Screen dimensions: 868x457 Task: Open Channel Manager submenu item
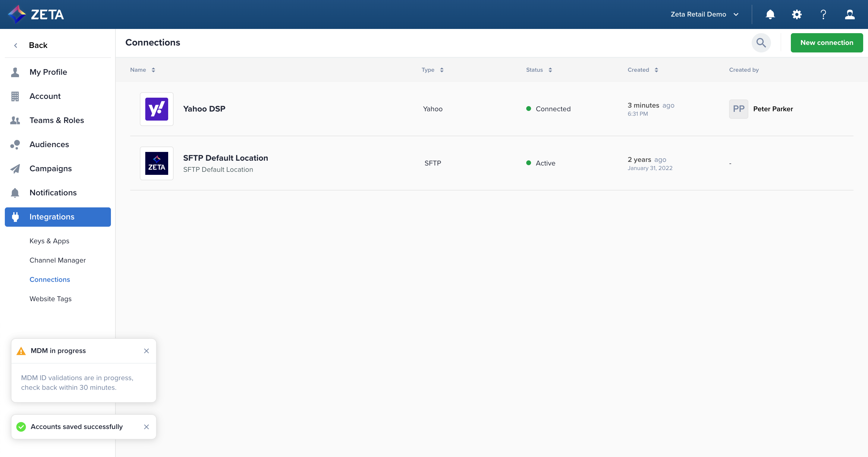[58, 260]
